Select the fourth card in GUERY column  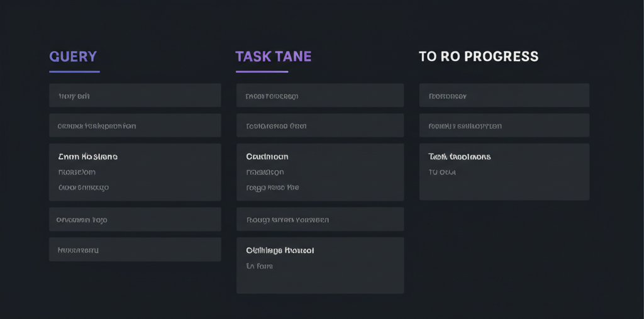click(x=135, y=220)
